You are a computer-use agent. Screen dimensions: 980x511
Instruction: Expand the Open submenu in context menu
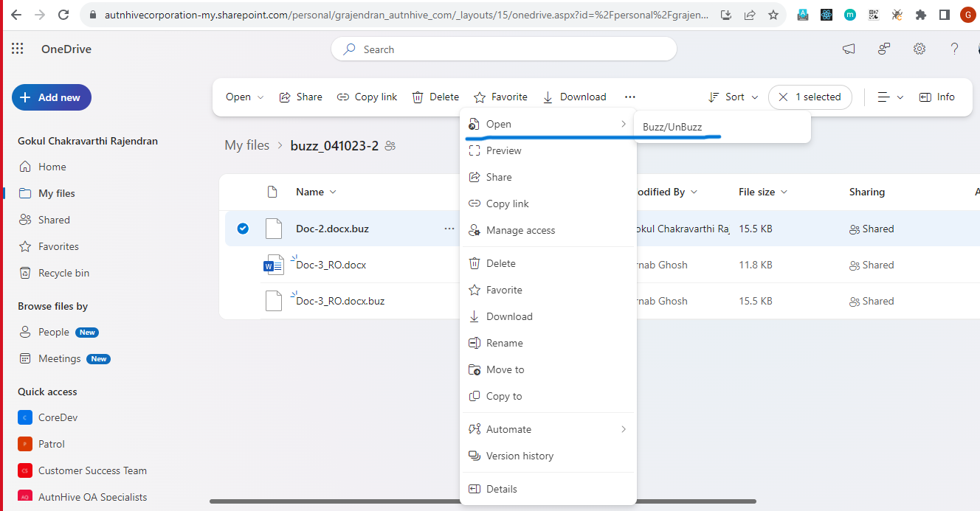[624, 124]
